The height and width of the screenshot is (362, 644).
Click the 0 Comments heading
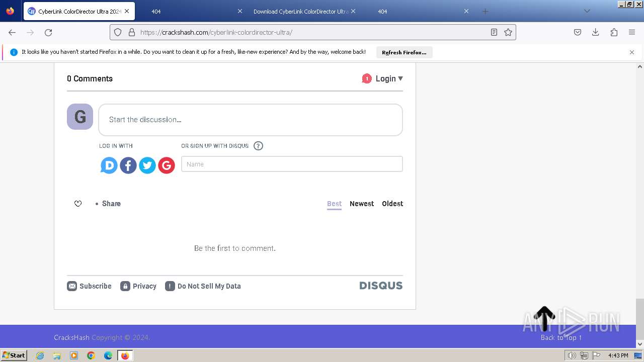[x=90, y=78]
